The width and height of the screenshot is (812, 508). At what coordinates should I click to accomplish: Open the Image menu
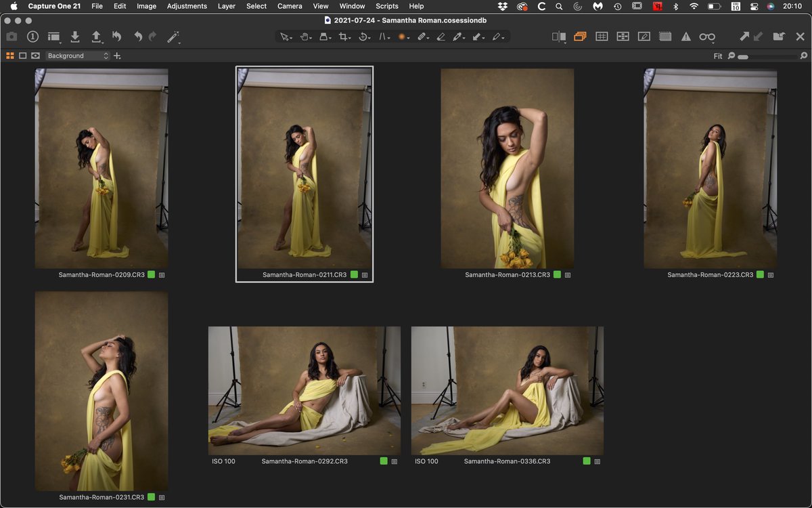point(146,6)
